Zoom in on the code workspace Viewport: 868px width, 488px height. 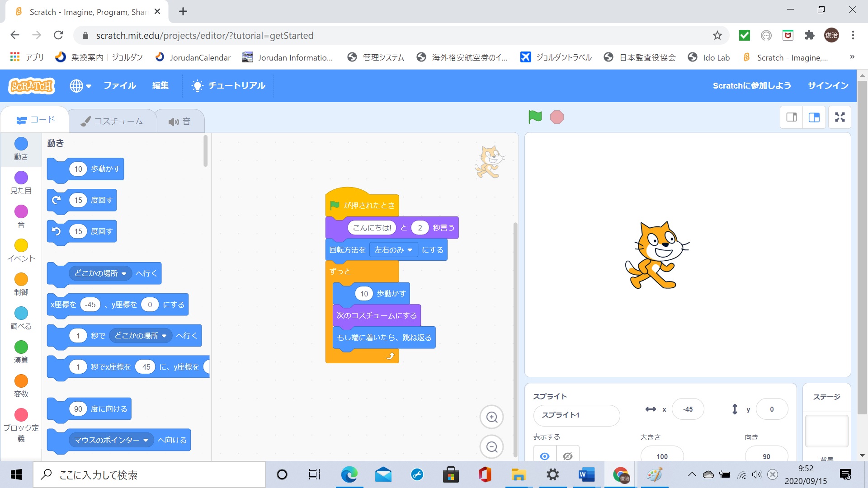pos(491,417)
